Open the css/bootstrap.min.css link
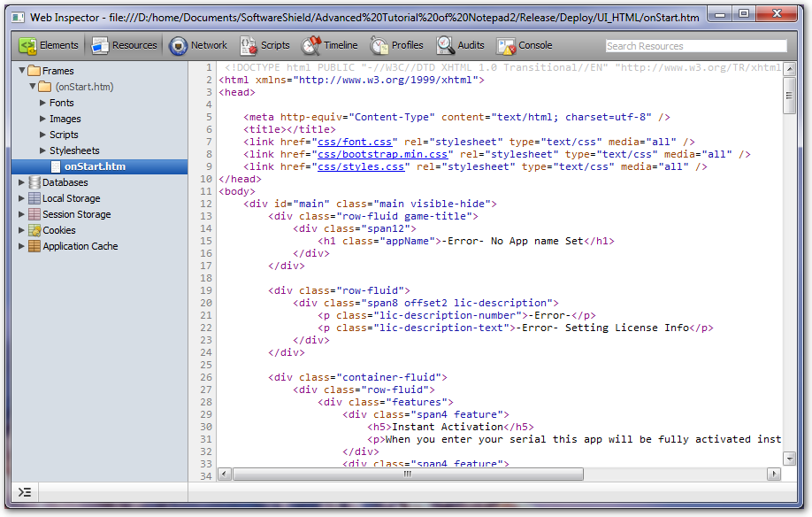Viewport: 812px width, 517px height. (383, 154)
